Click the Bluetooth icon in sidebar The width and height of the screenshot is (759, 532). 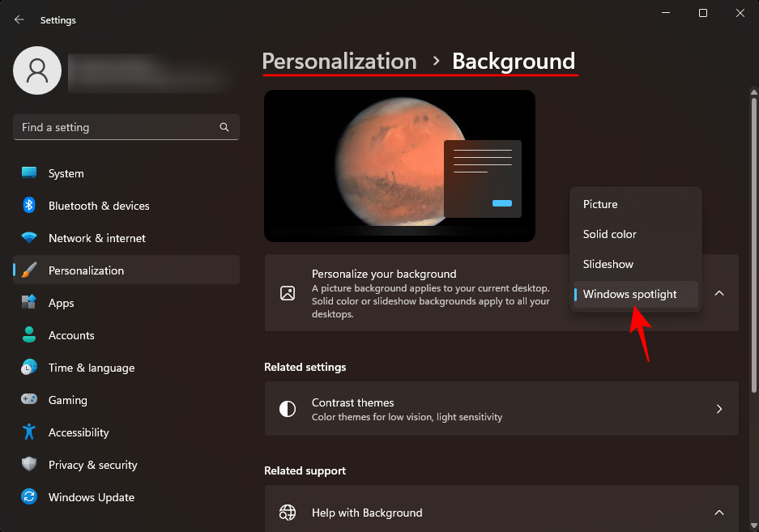click(x=29, y=205)
